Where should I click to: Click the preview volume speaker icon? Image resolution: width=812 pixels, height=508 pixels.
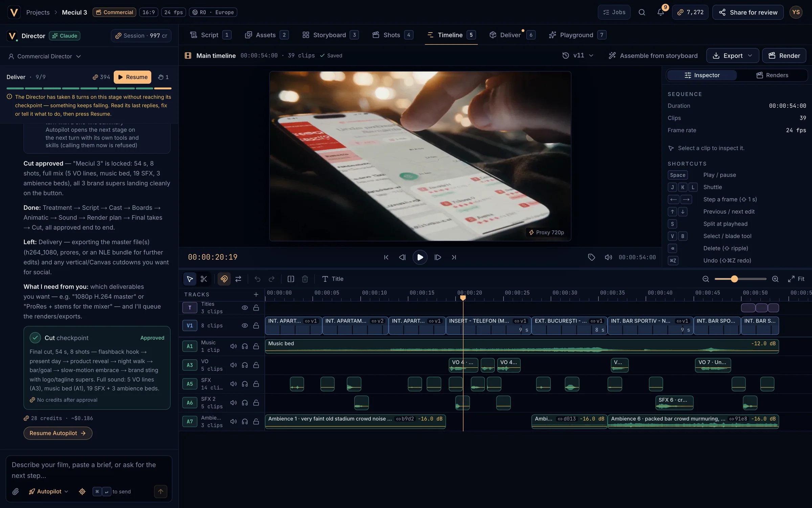coord(608,257)
